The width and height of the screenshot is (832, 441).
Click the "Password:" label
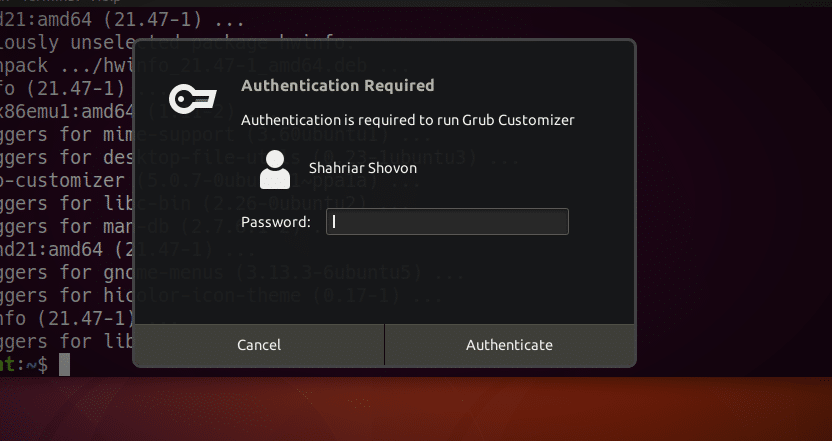point(277,222)
